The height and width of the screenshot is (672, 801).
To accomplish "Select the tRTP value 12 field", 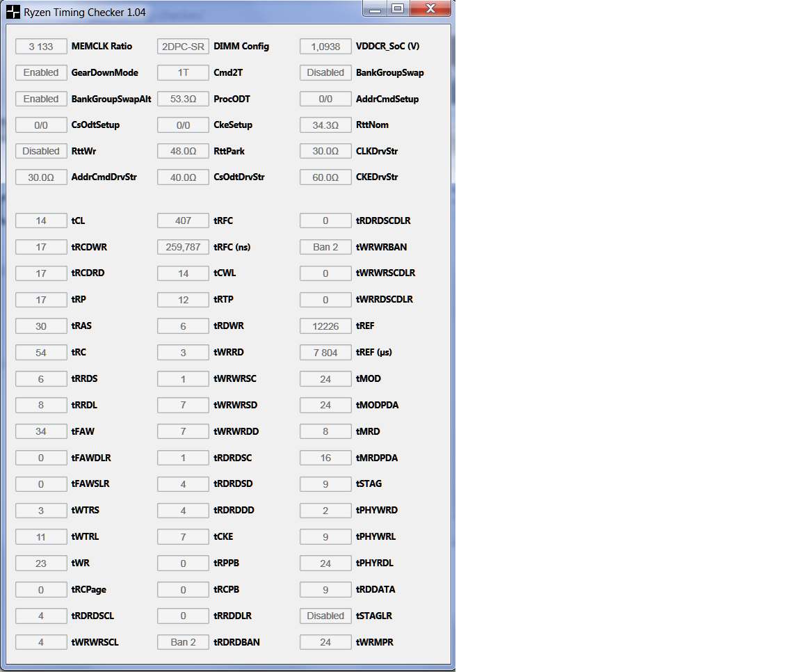I will (183, 300).
